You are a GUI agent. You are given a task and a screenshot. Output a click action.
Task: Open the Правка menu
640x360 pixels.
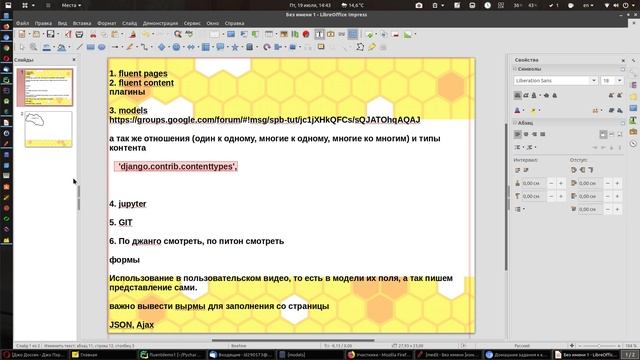43,23
